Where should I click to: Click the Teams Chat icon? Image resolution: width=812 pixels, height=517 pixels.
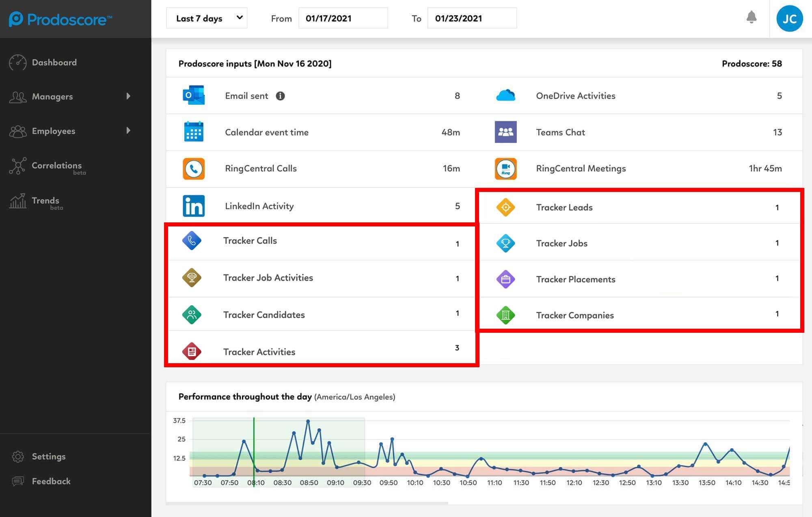(505, 132)
